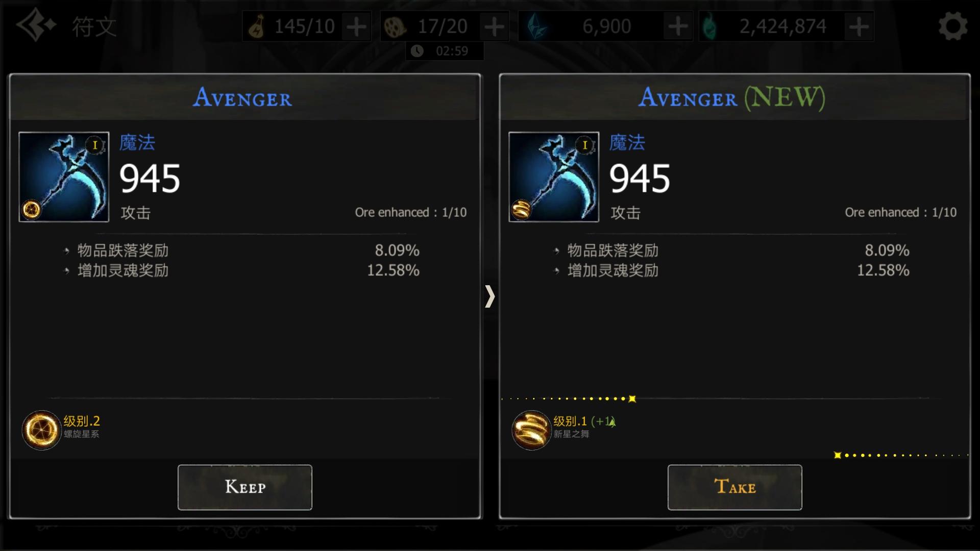
Task: Tap the cookie stamina icon
Action: [395, 27]
